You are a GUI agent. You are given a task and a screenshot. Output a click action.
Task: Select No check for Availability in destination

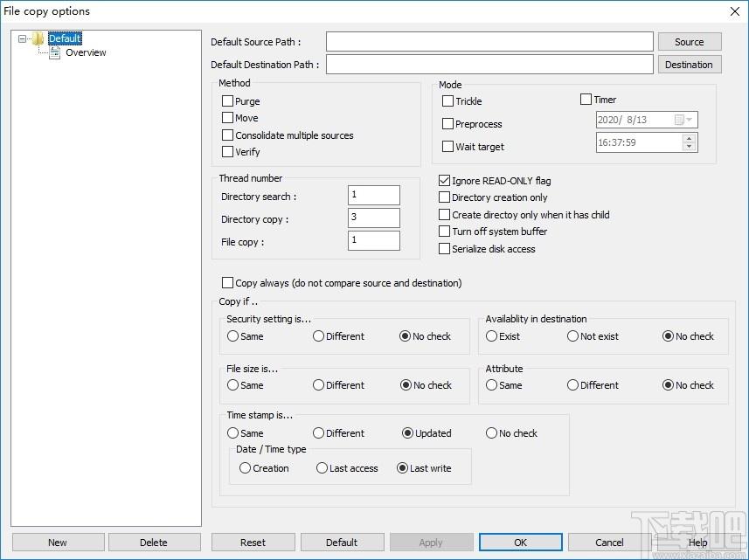pyautogui.click(x=668, y=336)
